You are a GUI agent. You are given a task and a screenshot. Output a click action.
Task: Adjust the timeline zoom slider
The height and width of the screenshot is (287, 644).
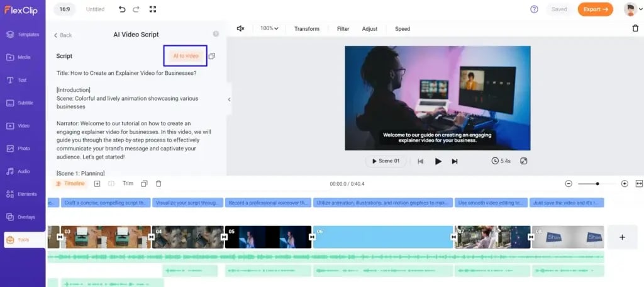pyautogui.click(x=597, y=184)
